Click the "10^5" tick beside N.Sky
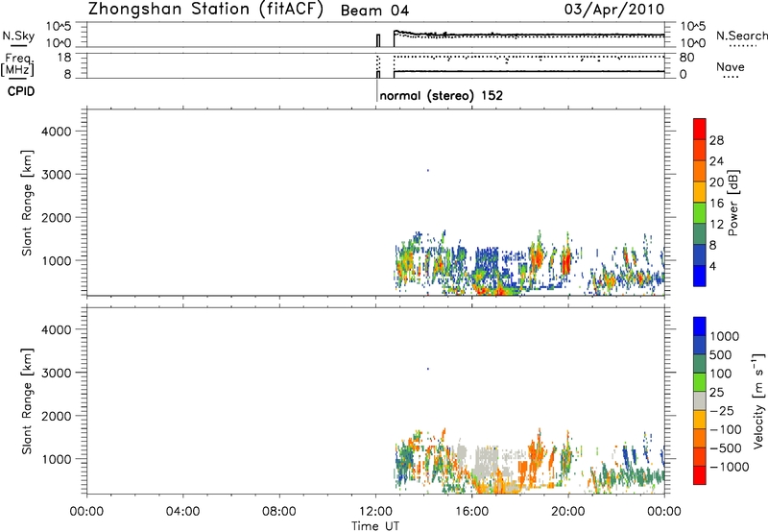This screenshot has height=532, width=768. (59, 27)
